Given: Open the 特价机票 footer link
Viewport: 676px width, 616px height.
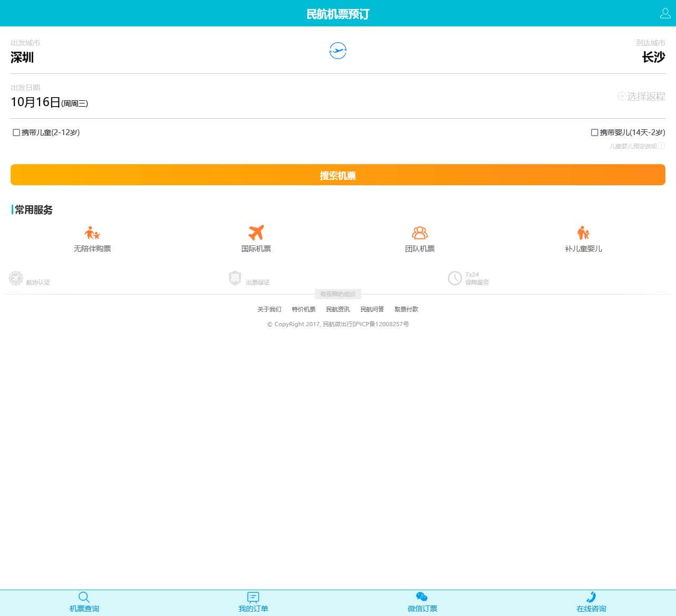Looking at the screenshot, I should click(304, 309).
